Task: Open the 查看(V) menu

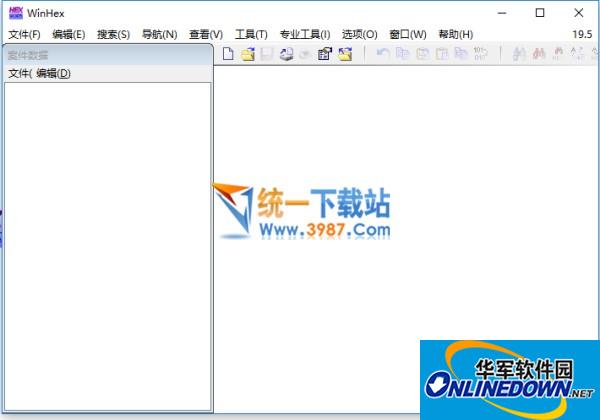Action: point(206,34)
